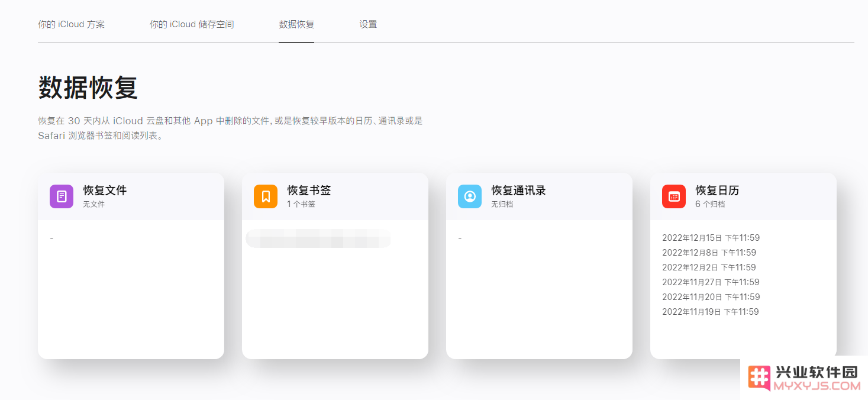Open the 设置 tab

click(368, 24)
